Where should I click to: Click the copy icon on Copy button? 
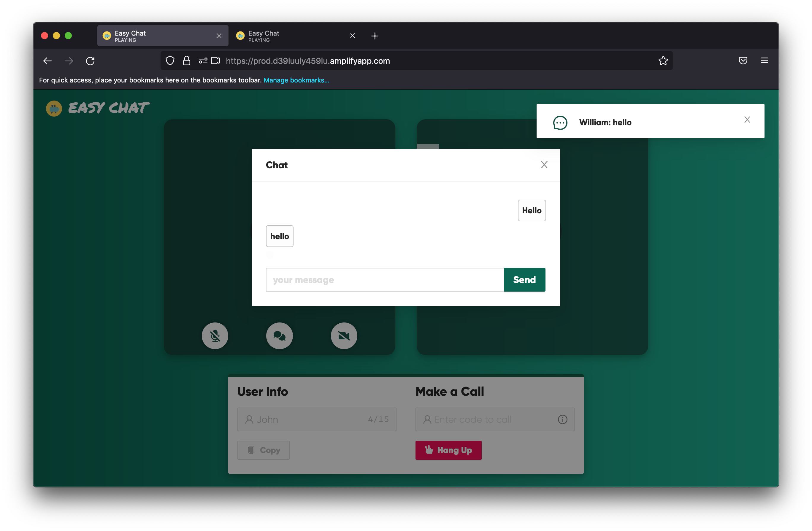pos(251,450)
